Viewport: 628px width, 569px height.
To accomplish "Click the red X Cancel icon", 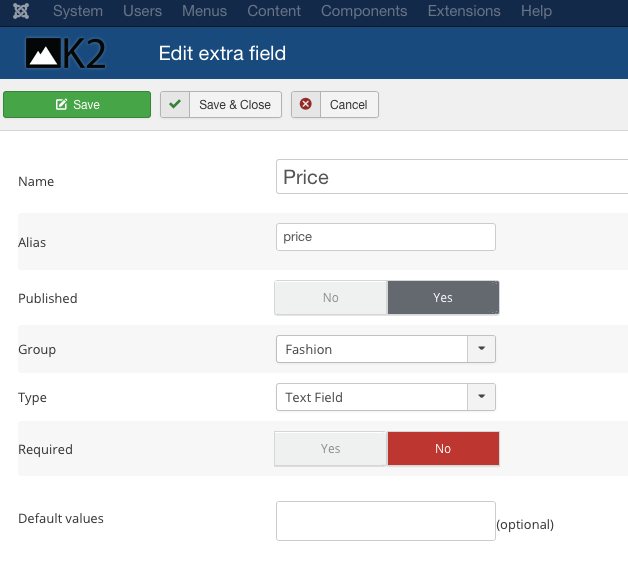I will click(x=306, y=104).
